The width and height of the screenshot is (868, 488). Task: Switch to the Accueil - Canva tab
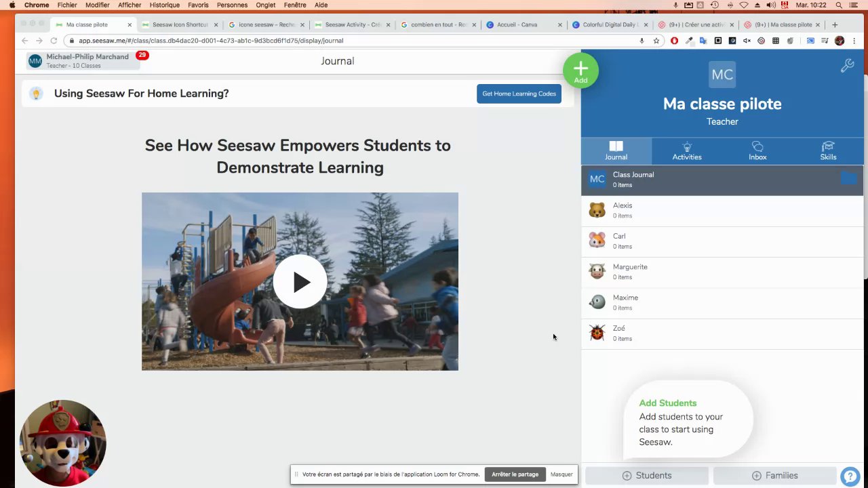[x=524, y=25]
